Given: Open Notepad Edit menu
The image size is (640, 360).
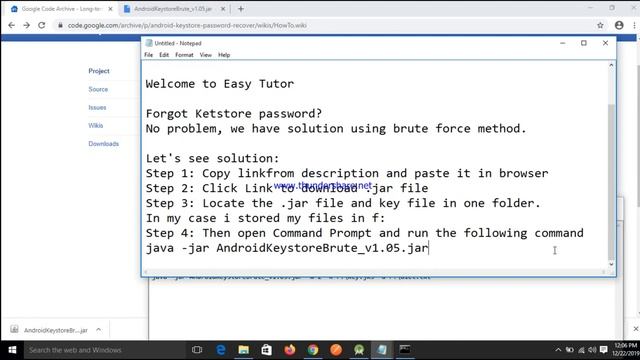Looking at the screenshot, I should tap(164, 55).
